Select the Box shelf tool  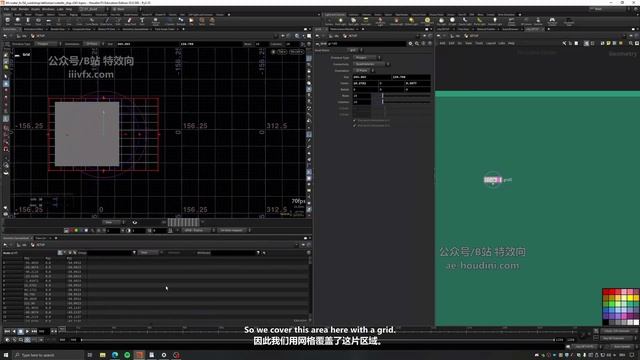tap(7, 21)
